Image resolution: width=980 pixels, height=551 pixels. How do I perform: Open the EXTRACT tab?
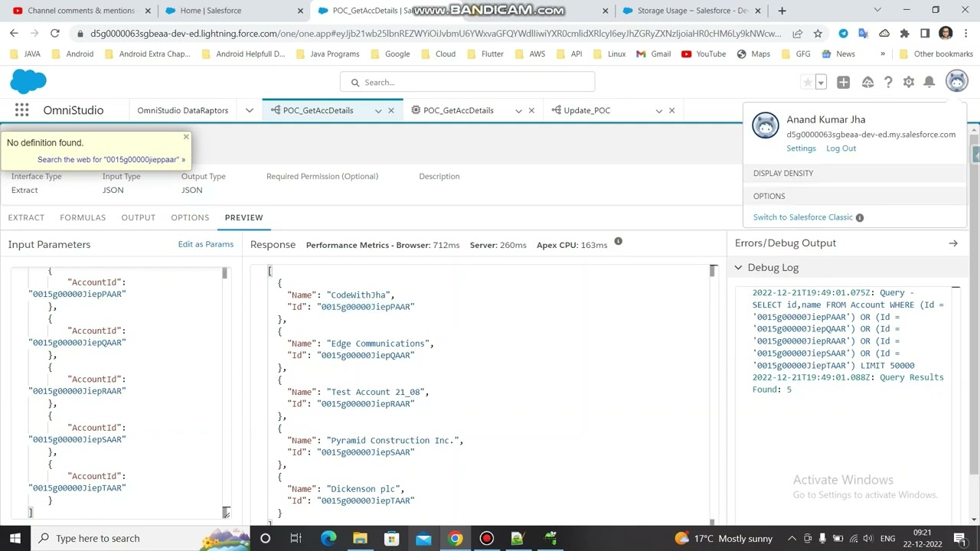[26, 217]
